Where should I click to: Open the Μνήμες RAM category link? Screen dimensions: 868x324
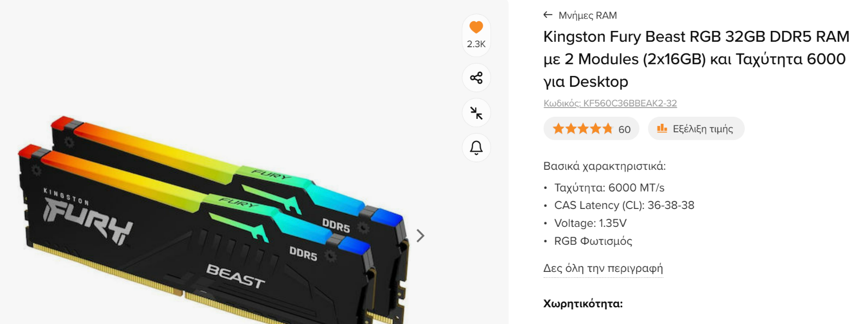coord(588,15)
